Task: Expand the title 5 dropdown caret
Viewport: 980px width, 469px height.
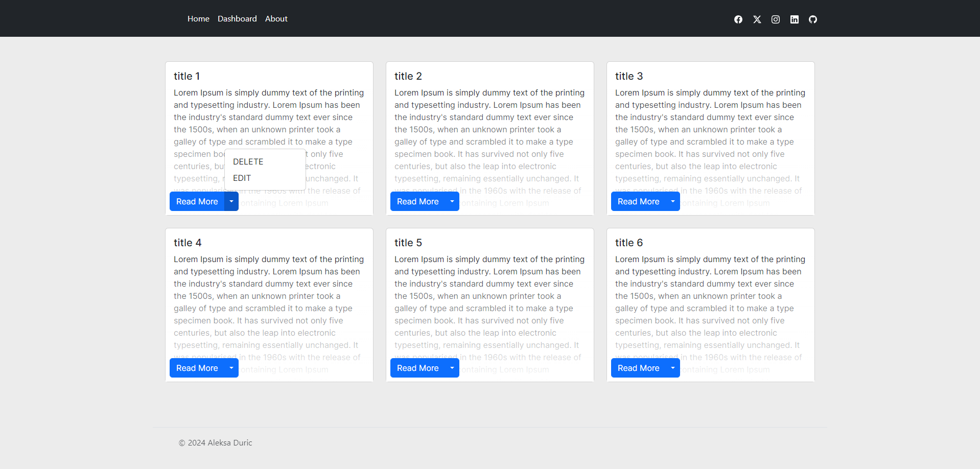Action: click(452, 368)
